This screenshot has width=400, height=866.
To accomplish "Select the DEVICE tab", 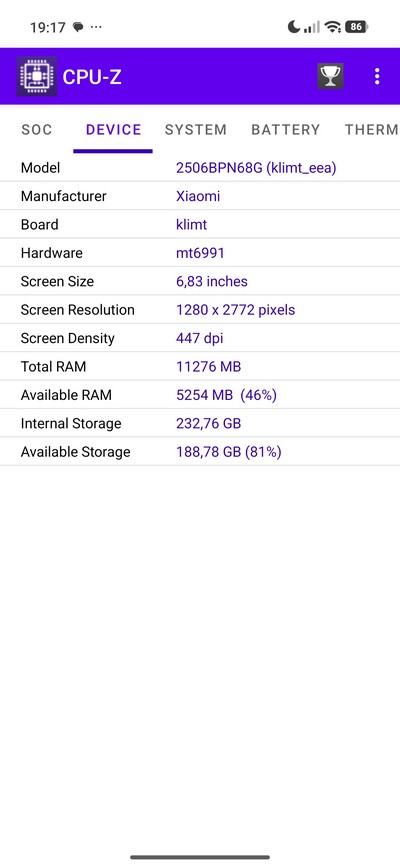I will click(x=113, y=130).
